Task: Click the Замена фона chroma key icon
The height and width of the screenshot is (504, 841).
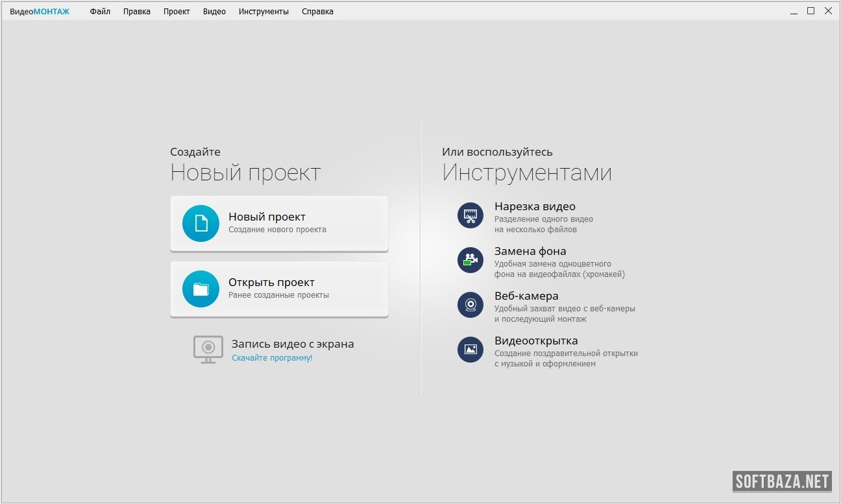Action: (470, 259)
